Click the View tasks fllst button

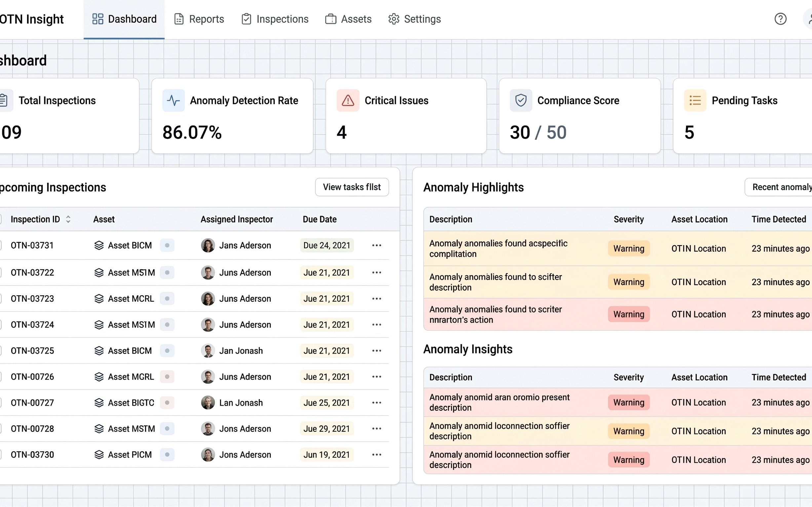point(352,187)
